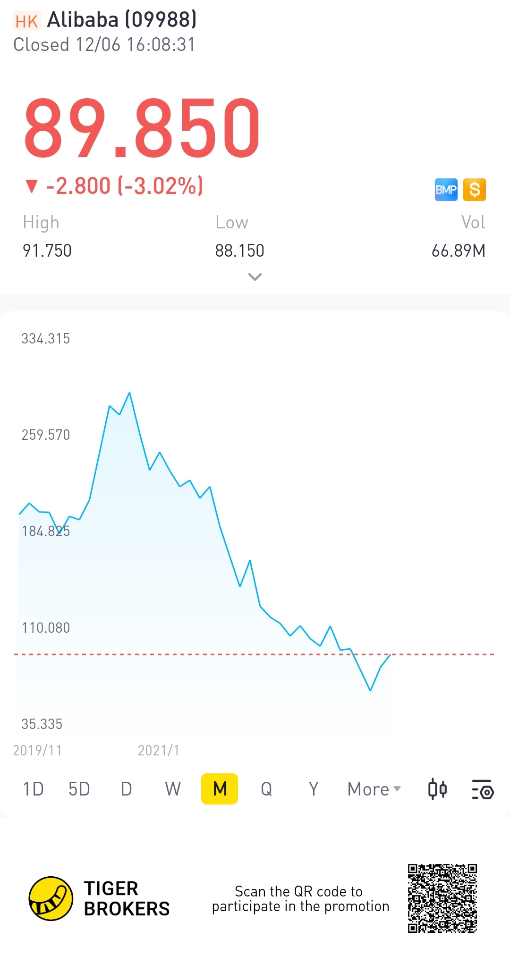
Task: Switch chart to 1D timeframe
Action: click(33, 789)
